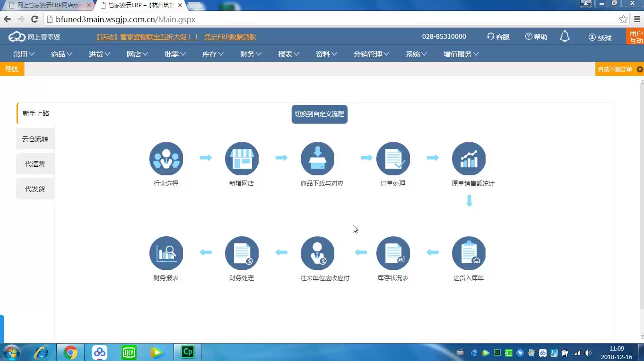Click the orange 用户互动 button
Viewport: 644px width, 361px height.
(x=635, y=37)
